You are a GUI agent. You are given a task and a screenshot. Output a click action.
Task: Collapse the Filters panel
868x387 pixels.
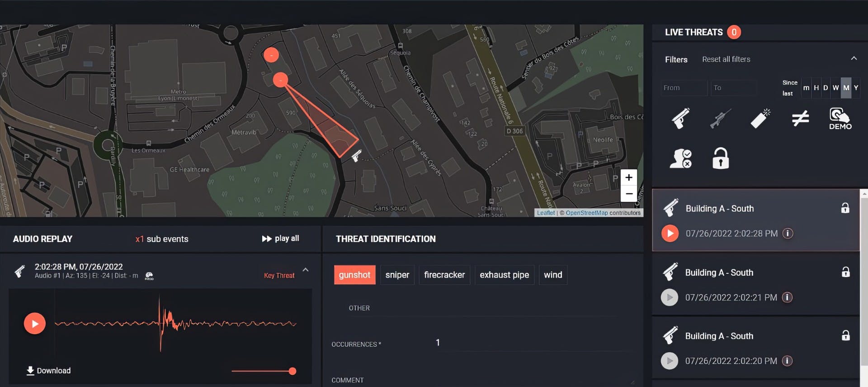point(854,58)
